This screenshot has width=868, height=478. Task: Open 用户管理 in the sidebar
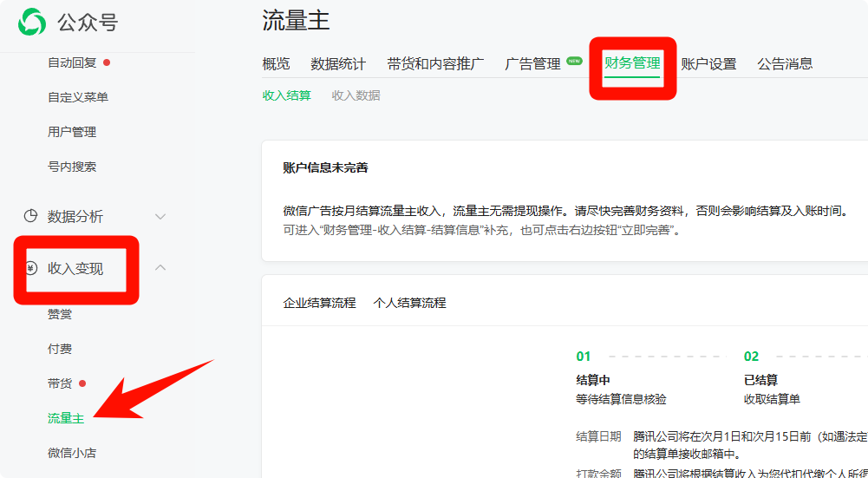tap(72, 132)
